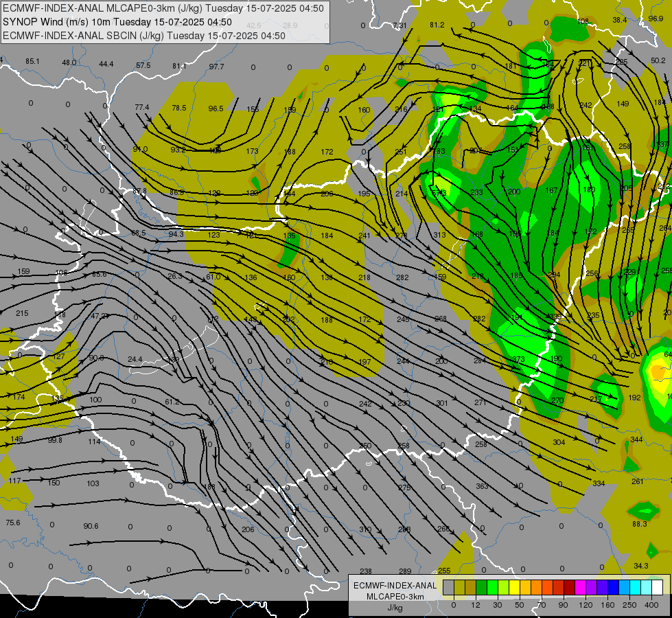Click the map value 310
672x618 pixels.
click(x=365, y=529)
